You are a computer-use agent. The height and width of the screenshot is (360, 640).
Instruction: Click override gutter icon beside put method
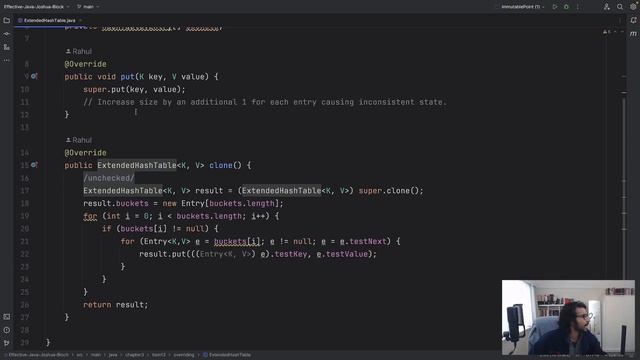[34, 76]
